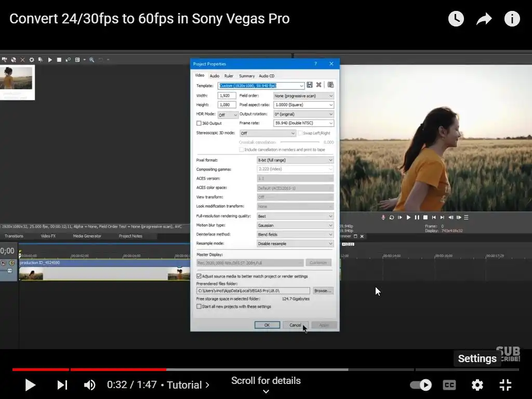Click Delete Template X icon

[x=318, y=85]
